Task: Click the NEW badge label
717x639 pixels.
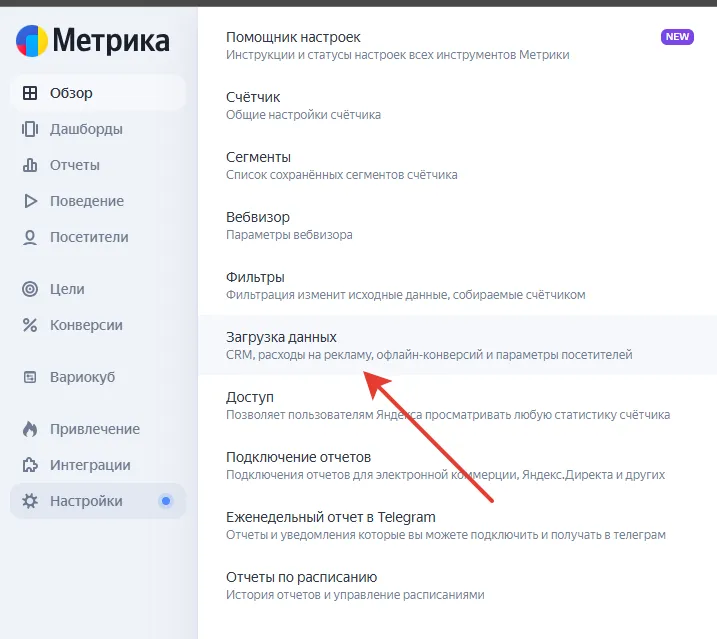Action: [677, 37]
